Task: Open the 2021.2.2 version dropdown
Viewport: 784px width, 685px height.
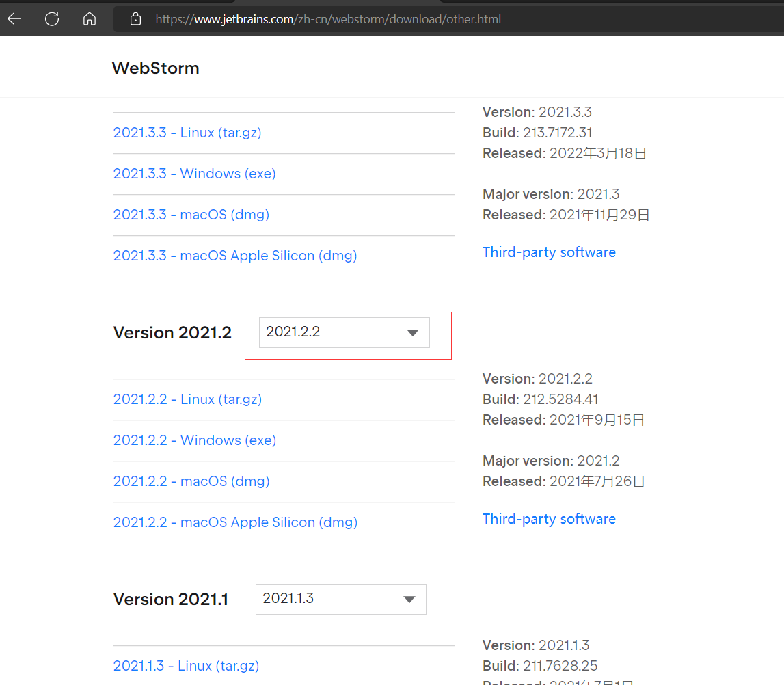Action: click(344, 332)
